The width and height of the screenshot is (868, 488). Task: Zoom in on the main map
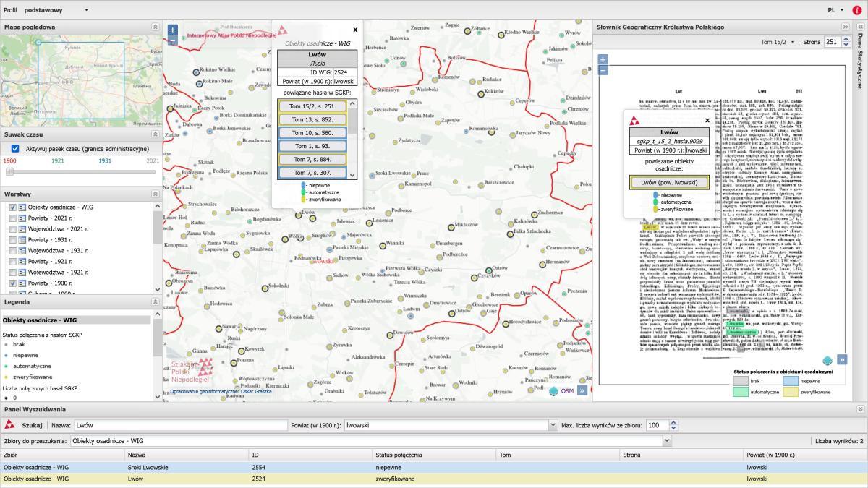[x=172, y=30]
